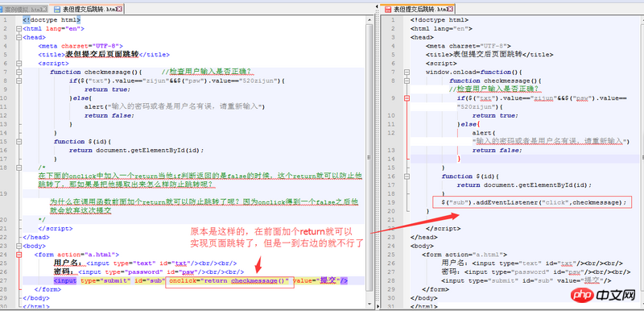
Task: Click the 密码 password input line in left pane
Action: (149, 272)
